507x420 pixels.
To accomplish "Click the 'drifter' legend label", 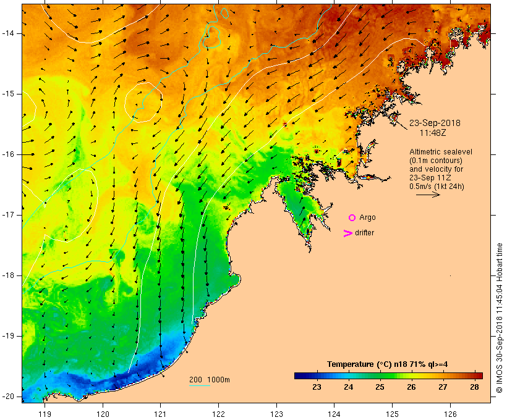I will (x=364, y=233).
